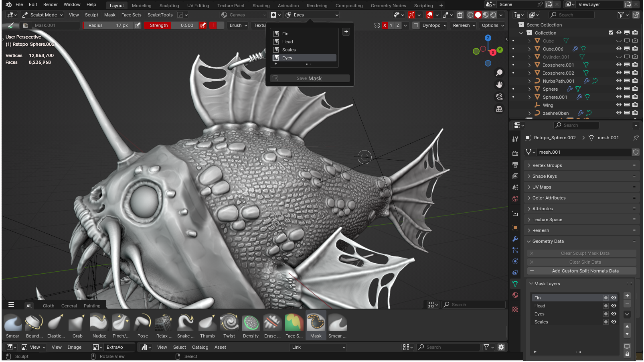This screenshot has width=644, height=362.
Task: Click the viewport zoom magnifier icon
Action: (499, 73)
